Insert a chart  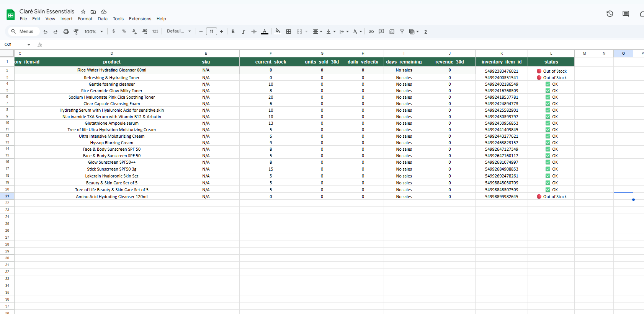[x=392, y=32]
